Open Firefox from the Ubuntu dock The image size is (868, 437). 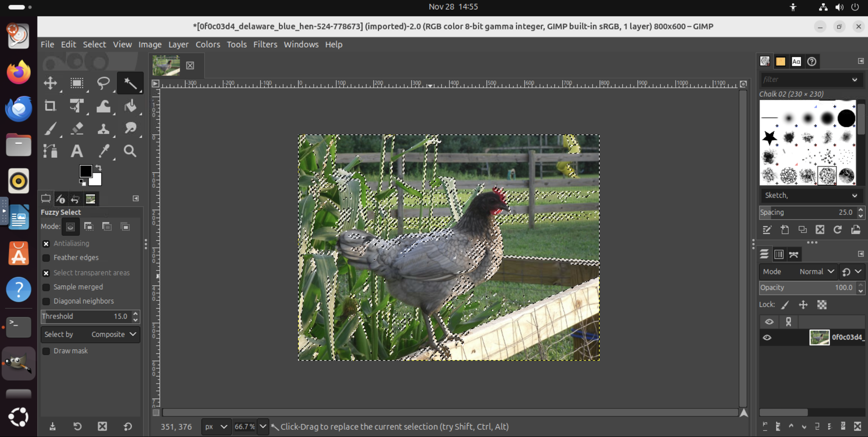[x=18, y=72]
